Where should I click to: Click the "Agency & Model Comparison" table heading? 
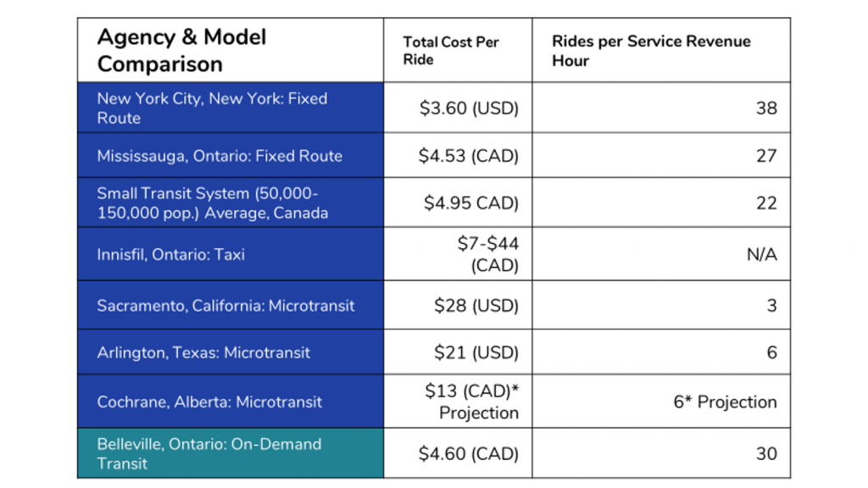point(182,51)
